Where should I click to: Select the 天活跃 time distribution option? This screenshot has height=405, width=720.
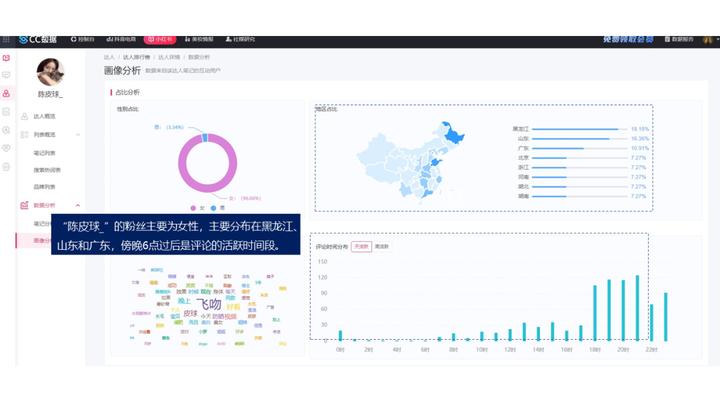pyautogui.click(x=361, y=247)
